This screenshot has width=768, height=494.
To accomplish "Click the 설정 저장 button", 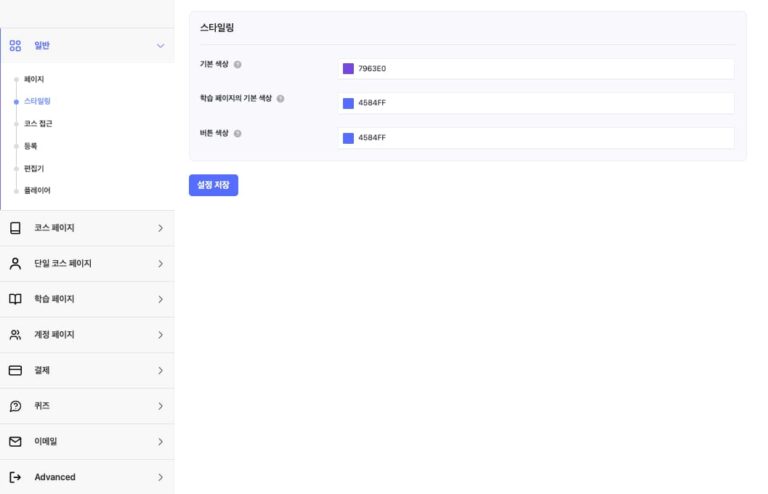I will click(213, 185).
